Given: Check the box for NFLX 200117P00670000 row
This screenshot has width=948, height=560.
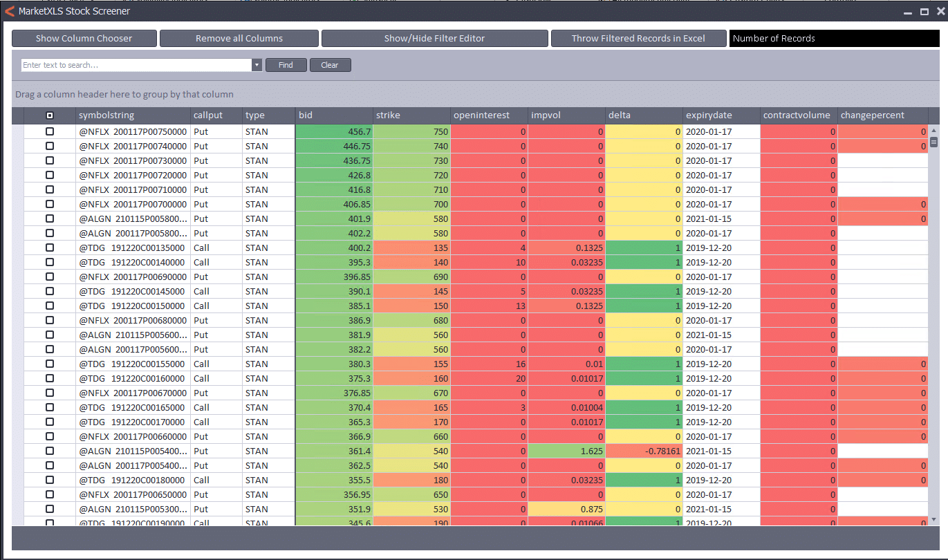Looking at the screenshot, I should pyautogui.click(x=49, y=393).
